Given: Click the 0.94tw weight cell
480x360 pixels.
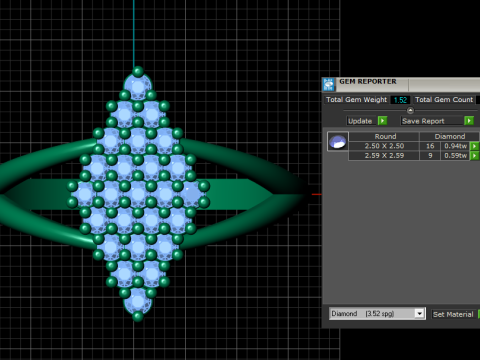Looking at the screenshot, I should coord(455,146).
